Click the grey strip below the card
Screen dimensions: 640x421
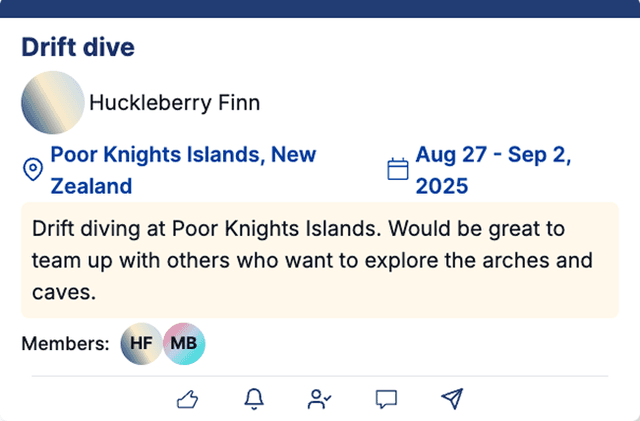pos(320,417)
